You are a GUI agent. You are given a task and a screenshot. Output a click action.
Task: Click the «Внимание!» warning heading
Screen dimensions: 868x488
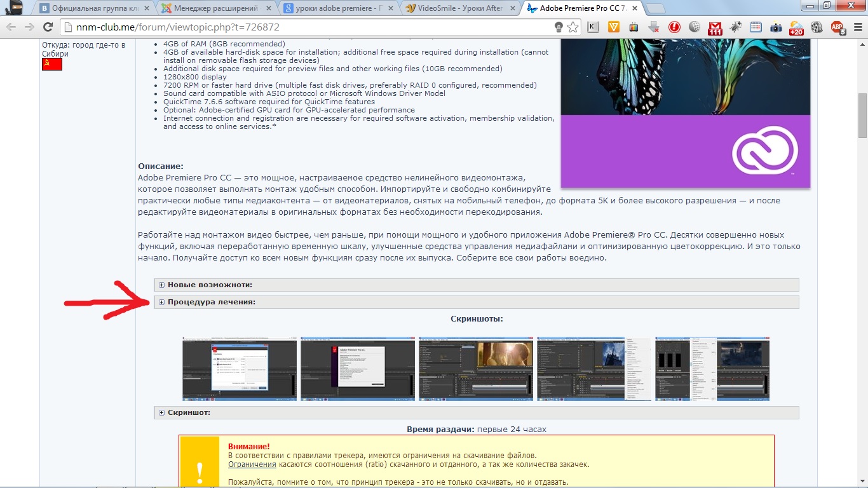point(248,447)
